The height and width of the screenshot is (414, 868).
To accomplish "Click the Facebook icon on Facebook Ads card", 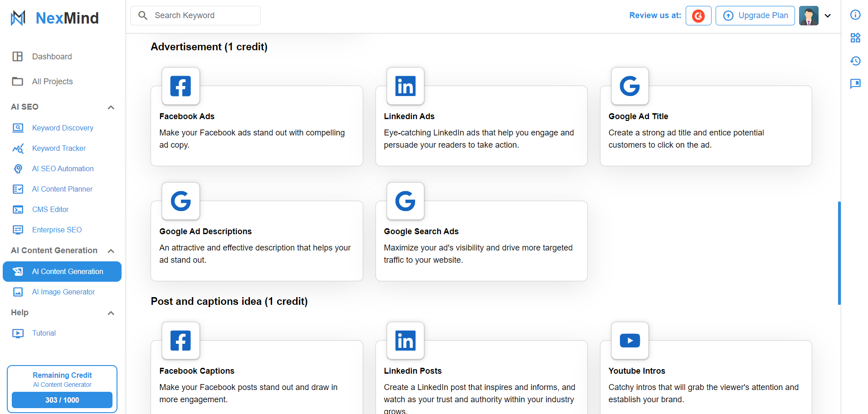I will click(180, 86).
